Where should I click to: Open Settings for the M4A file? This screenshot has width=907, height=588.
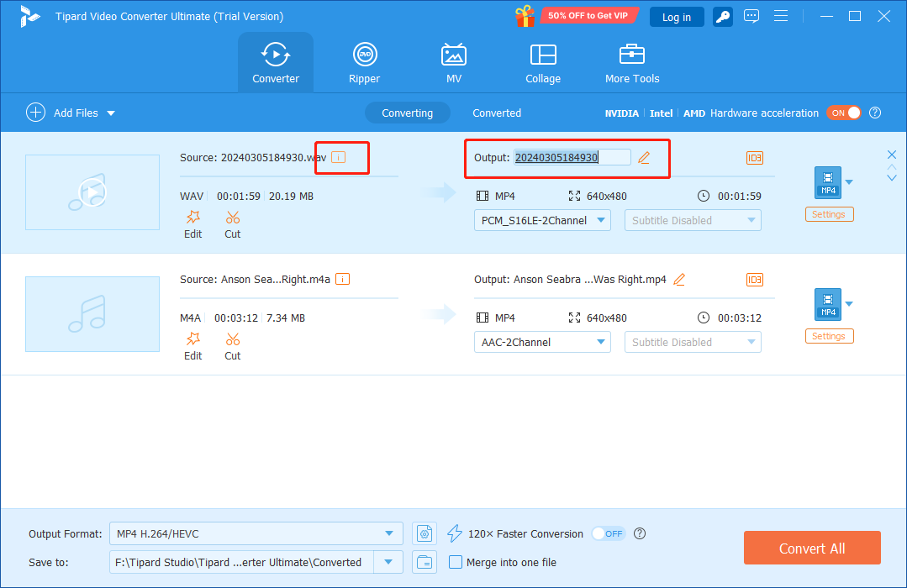coord(829,337)
